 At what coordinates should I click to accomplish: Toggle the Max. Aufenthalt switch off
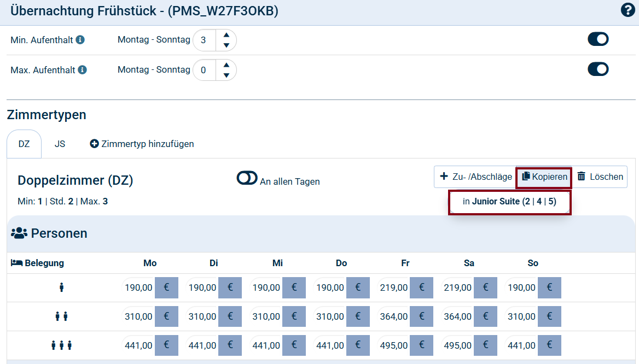click(598, 69)
